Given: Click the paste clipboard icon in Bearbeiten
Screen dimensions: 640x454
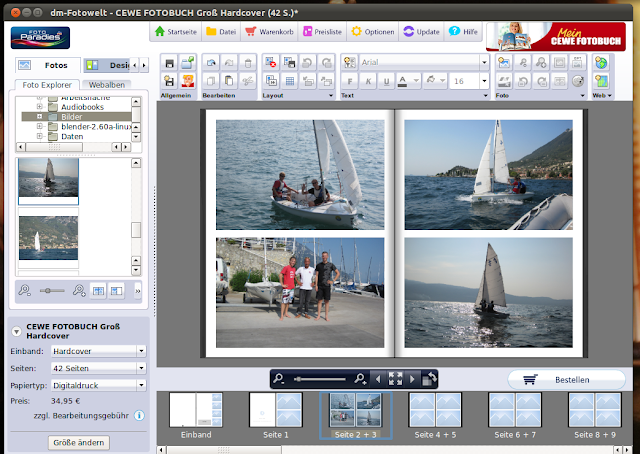Looking at the screenshot, I should (229, 81).
